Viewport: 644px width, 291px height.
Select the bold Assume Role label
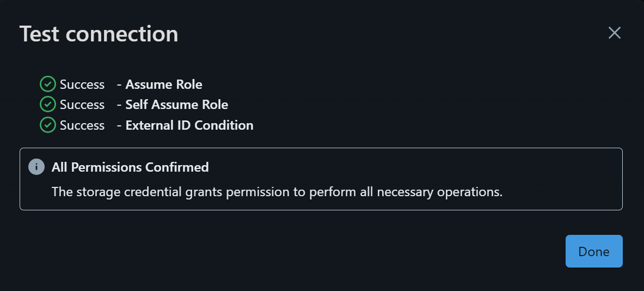click(x=164, y=84)
